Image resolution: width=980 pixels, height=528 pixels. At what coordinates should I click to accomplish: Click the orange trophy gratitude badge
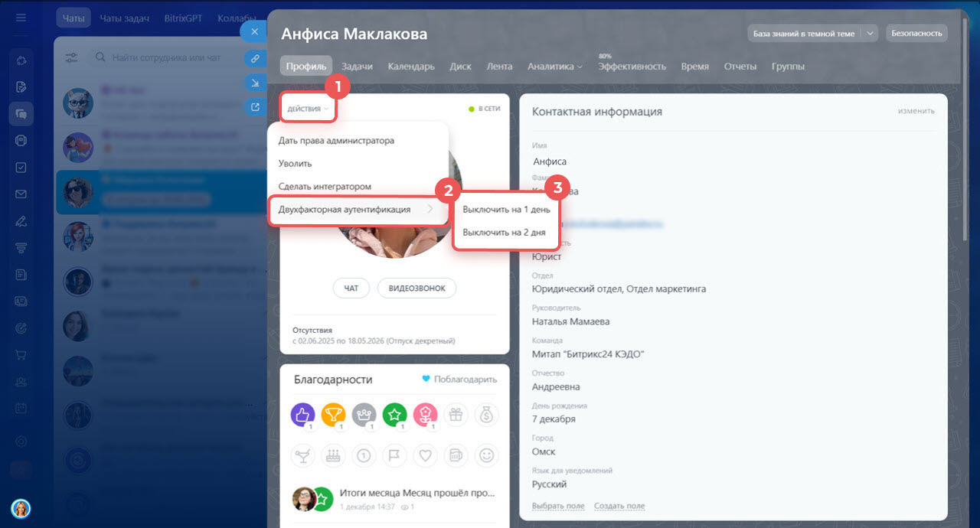pyautogui.click(x=334, y=415)
